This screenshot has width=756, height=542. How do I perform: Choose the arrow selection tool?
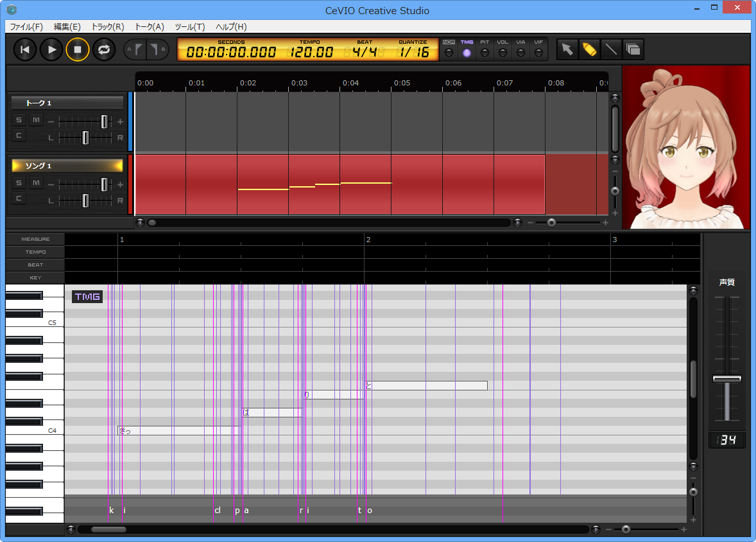point(567,49)
